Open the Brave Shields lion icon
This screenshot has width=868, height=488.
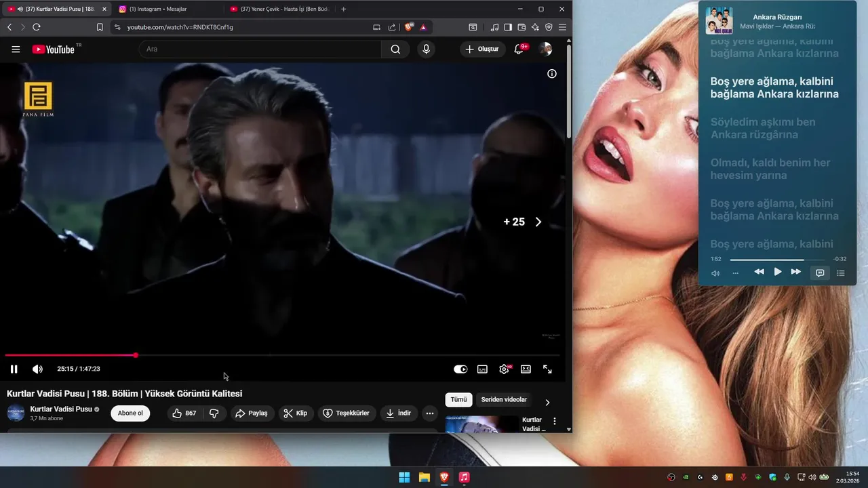409,27
